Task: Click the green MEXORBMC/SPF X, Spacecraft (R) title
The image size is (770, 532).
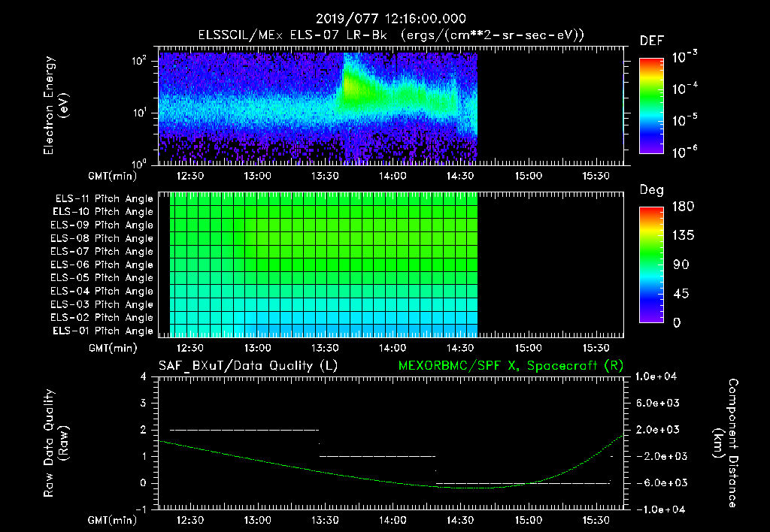Action: [x=511, y=366]
